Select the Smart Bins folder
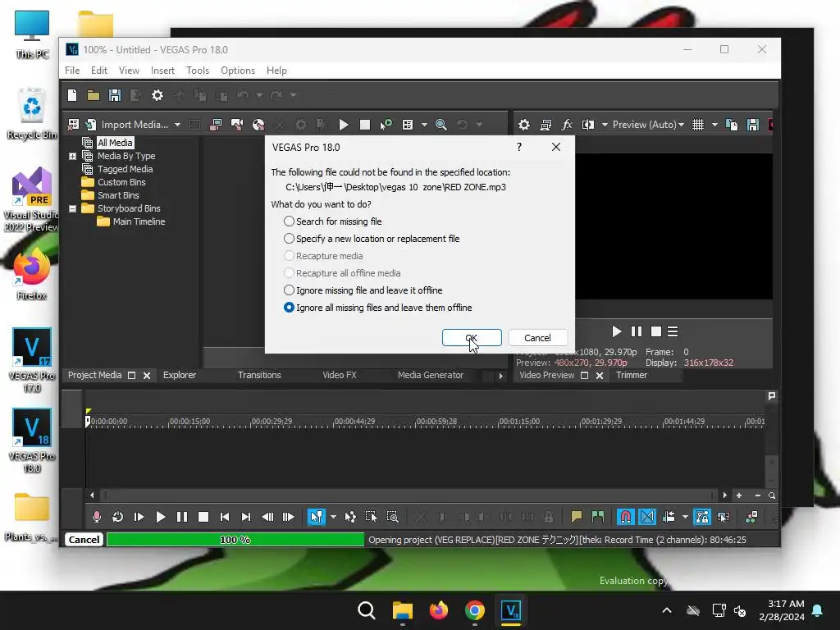 click(118, 195)
